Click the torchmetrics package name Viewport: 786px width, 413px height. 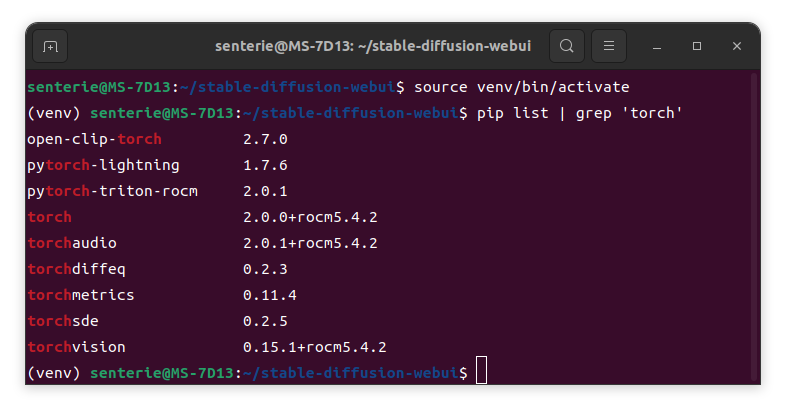(x=80, y=295)
